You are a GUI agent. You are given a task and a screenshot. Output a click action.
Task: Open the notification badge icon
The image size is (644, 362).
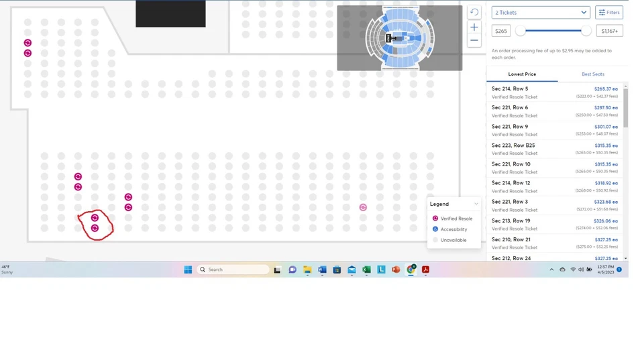pyautogui.click(x=619, y=269)
